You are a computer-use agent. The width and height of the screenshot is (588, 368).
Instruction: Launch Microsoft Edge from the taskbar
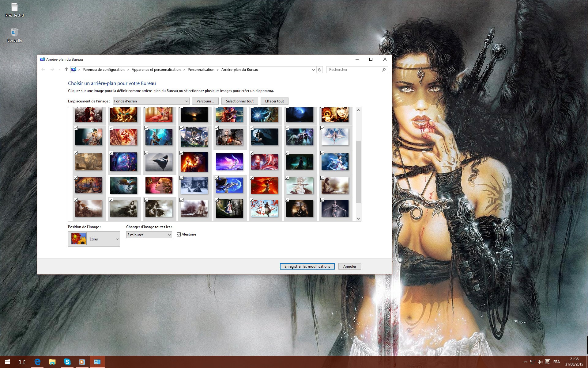pos(37,362)
